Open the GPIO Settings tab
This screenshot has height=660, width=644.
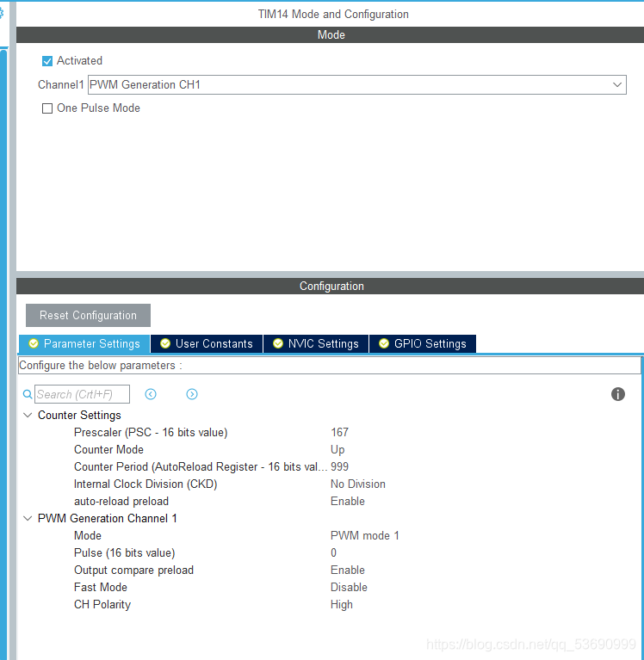coord(423,343)
